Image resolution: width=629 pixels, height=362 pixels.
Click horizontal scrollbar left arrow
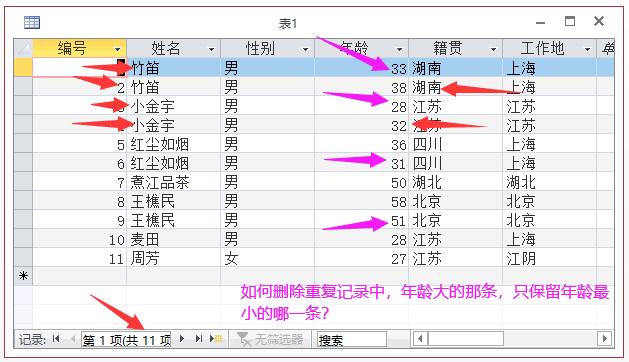click(420, 339)
